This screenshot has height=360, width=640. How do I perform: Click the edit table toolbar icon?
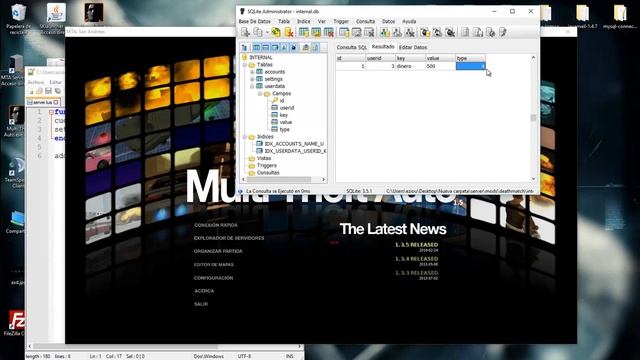[316, 32]
